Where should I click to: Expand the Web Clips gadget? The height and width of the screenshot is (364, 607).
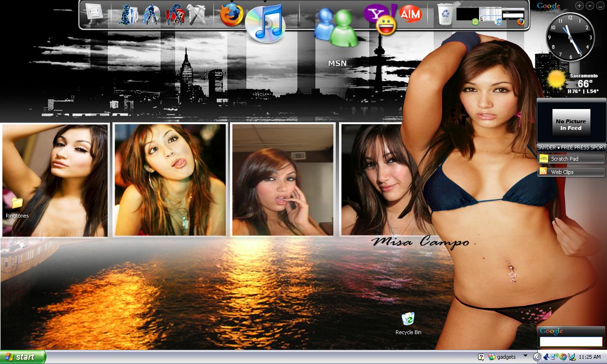(571, 172)
